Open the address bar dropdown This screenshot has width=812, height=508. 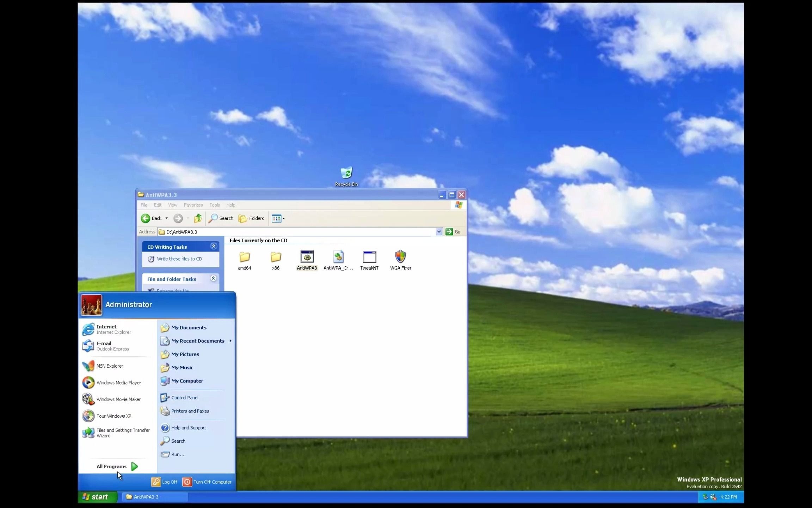click(439, 231)
